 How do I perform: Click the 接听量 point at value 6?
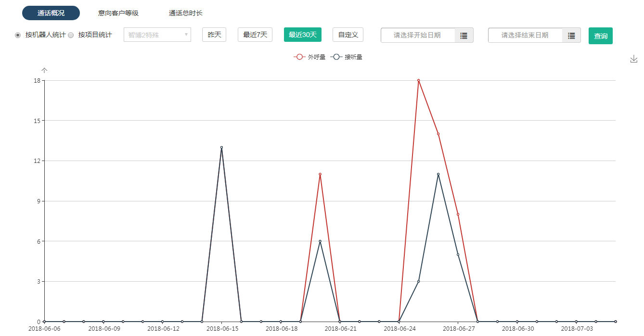(x=320, y=241)
